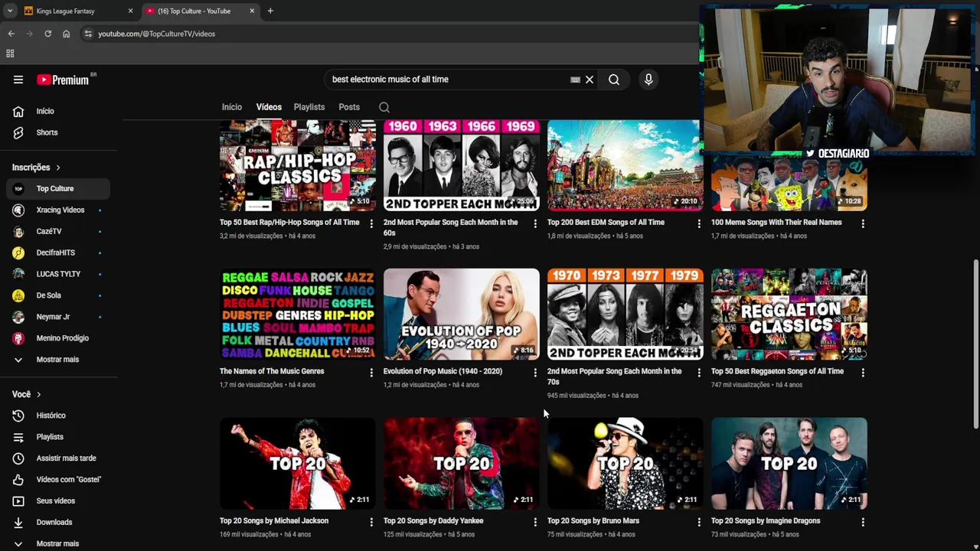The image size is (980, 551).
Task: Switch to the Playlists channel tab
Action: (309, 107)
